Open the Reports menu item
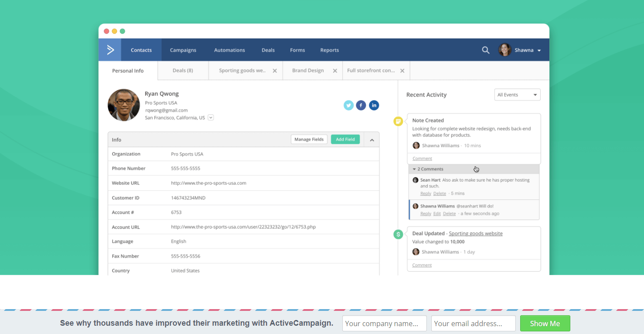Image resolution: width=644 pixels, height=334 pixels. tap(330, 50)
